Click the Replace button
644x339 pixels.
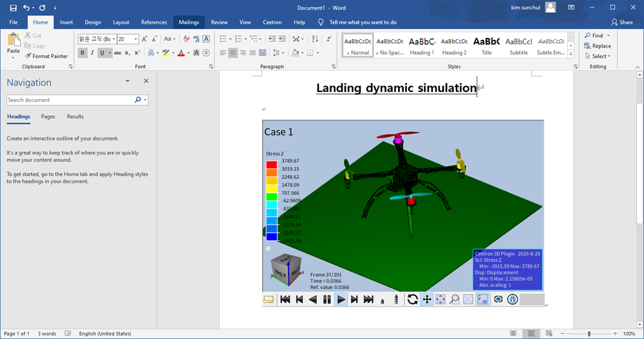point(598,46)
